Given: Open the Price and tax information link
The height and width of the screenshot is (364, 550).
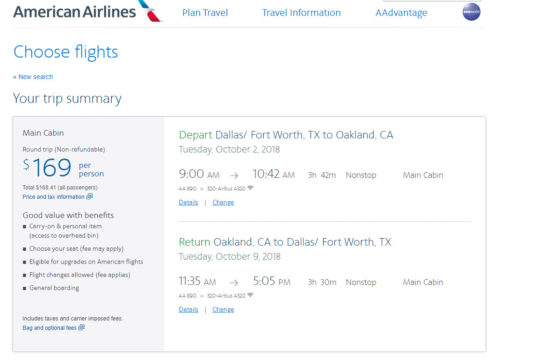Looking at the screenshot, I should (x=53, y=197).
